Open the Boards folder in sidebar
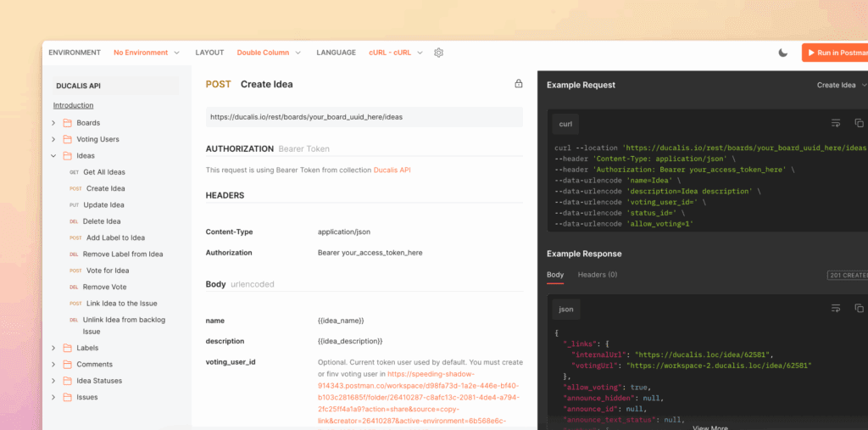 (88, 123)
